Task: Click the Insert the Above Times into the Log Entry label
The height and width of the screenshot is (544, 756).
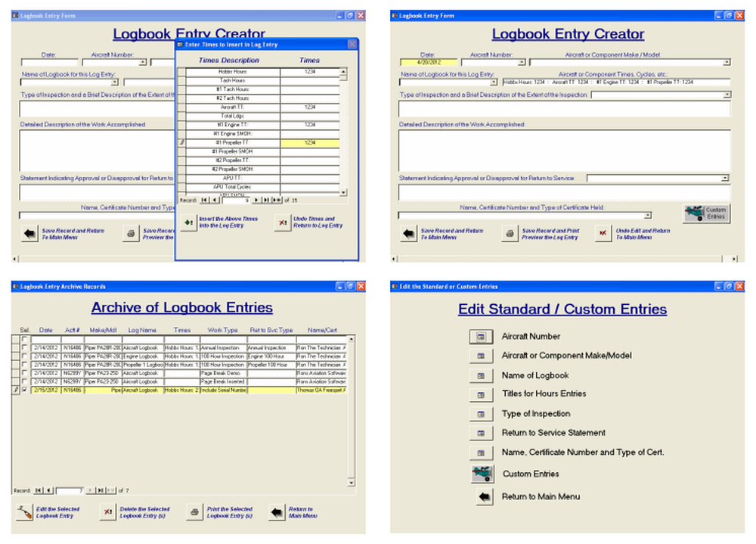Action: (x=228, y=222)
